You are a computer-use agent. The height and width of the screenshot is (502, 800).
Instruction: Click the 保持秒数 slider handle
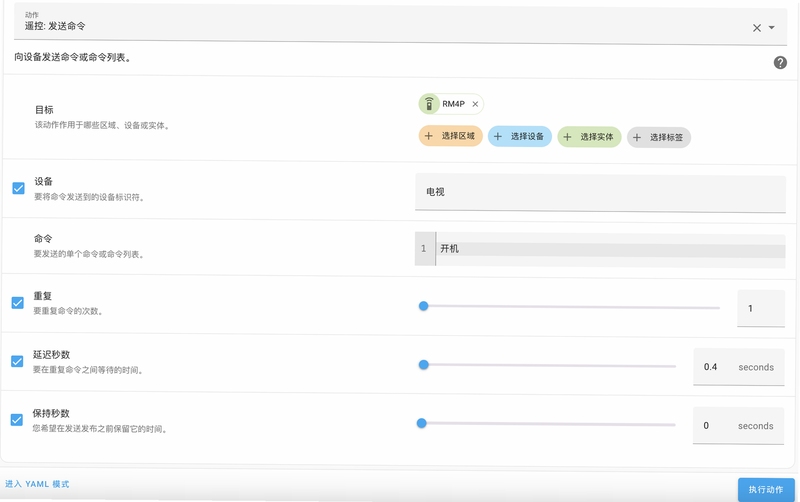421,423
